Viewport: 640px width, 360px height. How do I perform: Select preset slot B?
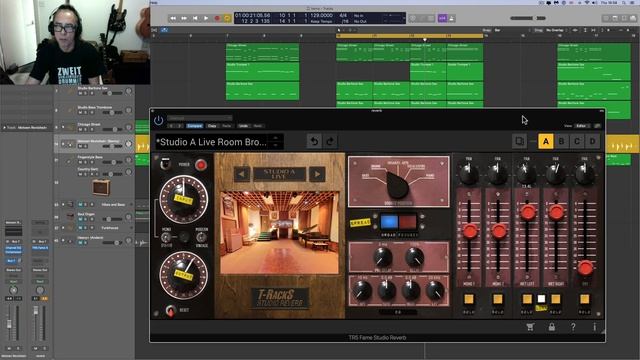pyautogui.click(x=561, y=141)
